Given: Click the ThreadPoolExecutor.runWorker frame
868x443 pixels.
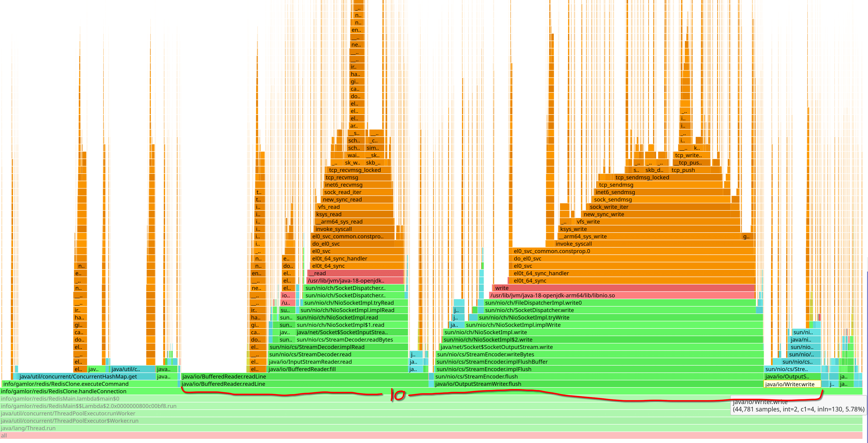Looking at the screenshot, I should pyautogui.click(x=431, y=413).
